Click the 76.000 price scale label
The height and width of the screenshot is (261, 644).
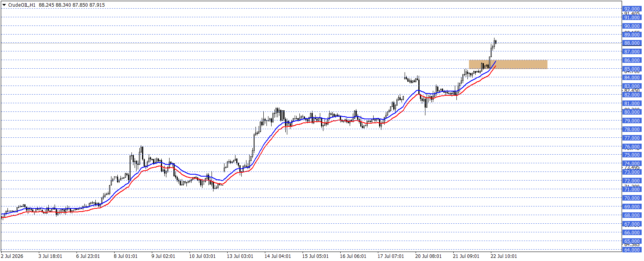pos(632,147)
